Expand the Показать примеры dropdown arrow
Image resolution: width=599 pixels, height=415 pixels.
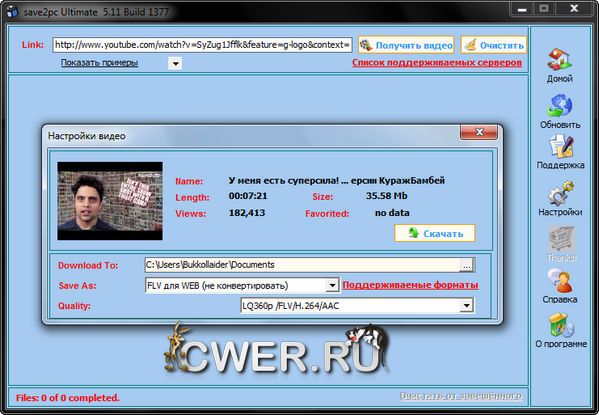click(x=175, y=63)
